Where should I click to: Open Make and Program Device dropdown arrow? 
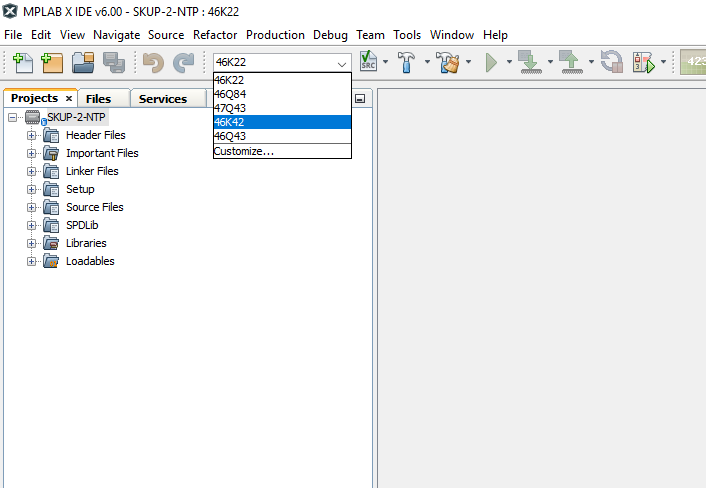(550, 62)
